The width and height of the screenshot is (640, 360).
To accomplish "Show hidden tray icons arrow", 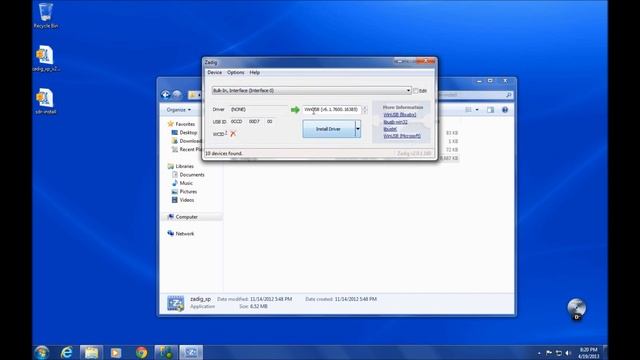I will click(x=539, y=353).
